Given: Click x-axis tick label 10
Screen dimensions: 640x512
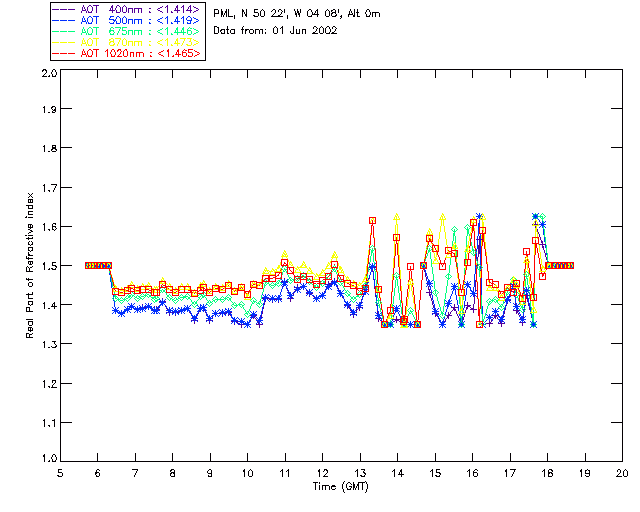Looking at the screenshot, I should tap(247, 473).
